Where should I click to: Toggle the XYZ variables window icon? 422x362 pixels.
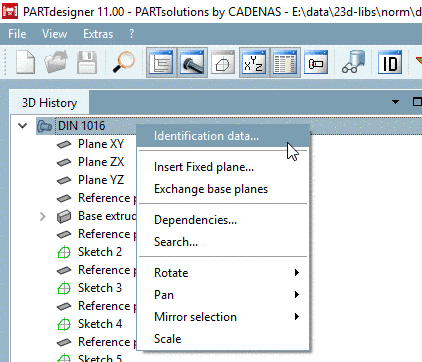pyautogui.click(x=254, y=62)
